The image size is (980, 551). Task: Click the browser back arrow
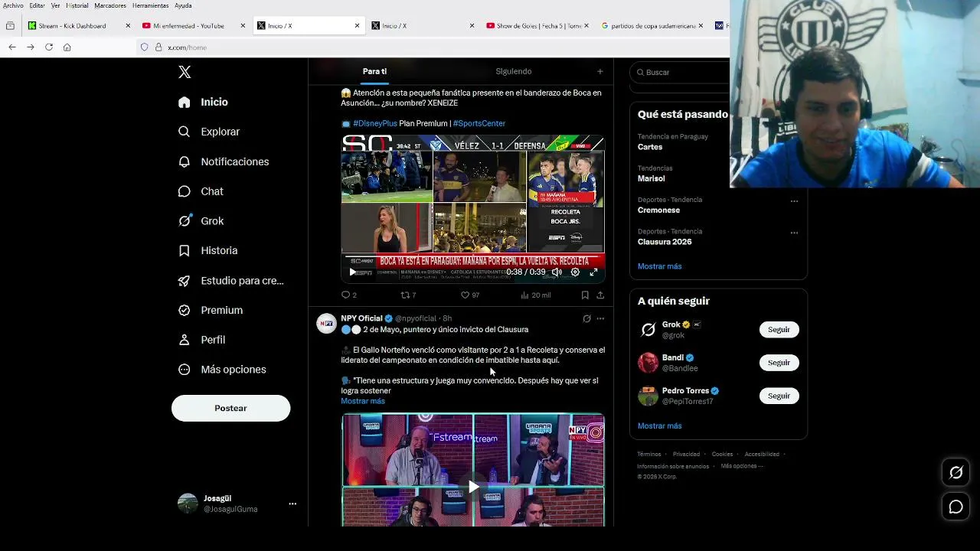[12, 47]
